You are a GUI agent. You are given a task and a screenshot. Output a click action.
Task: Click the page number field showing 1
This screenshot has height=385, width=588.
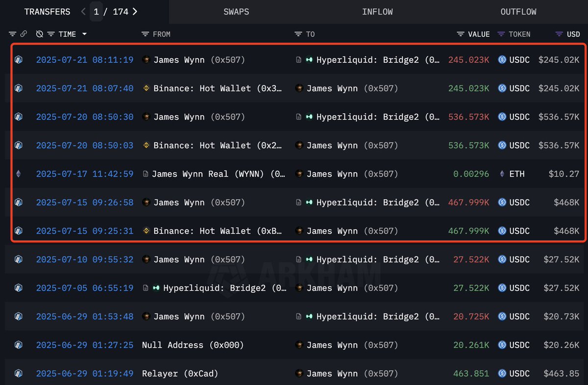coord(97,11)
